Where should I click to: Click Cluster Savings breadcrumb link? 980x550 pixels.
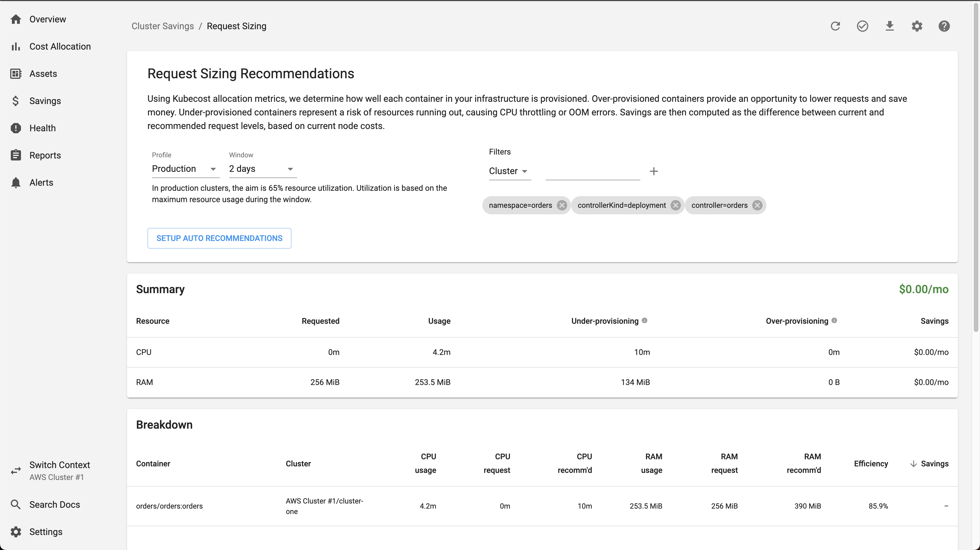coord(162,26)
